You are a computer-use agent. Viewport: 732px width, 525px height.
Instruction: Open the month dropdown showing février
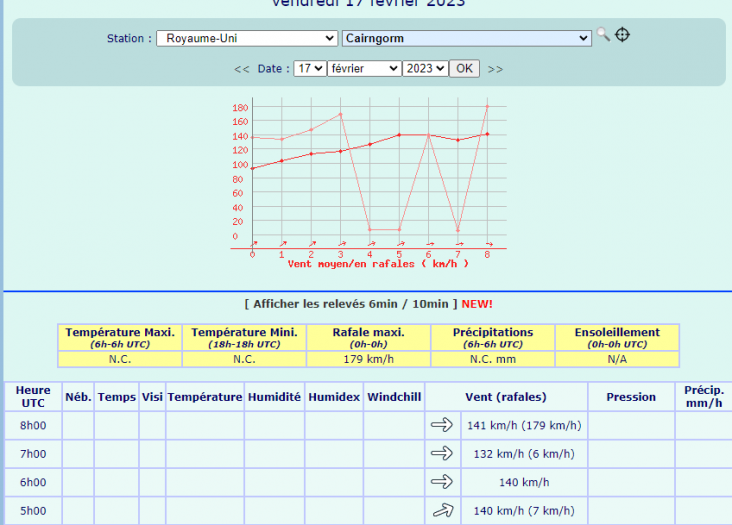point(365,68)
